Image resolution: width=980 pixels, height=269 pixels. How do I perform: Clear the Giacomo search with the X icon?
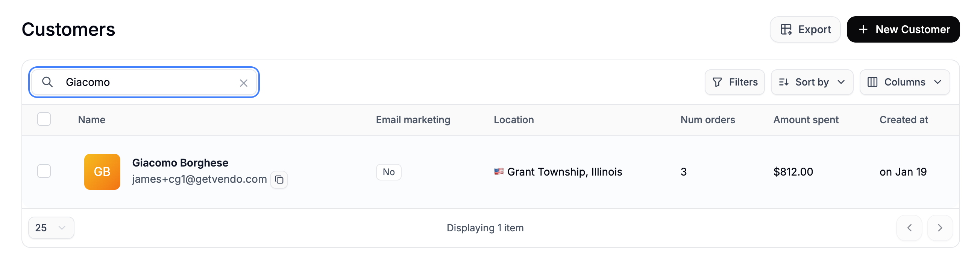[x=243, y=83]
